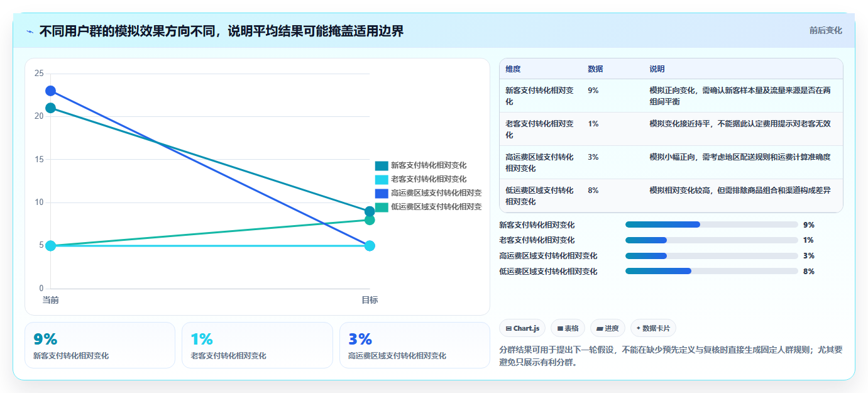
Task: Click the y-axis label 15
Action: [x=39, y=160]
